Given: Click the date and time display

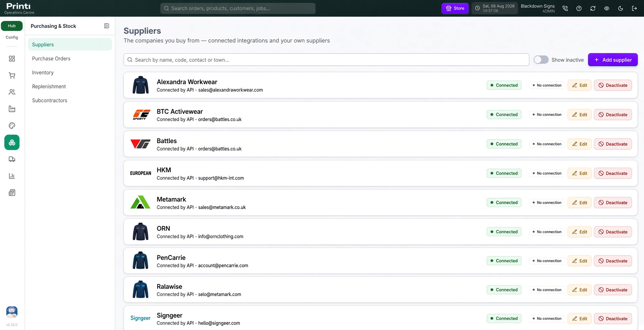Looking at the screenshot, I should coord(494,8).
